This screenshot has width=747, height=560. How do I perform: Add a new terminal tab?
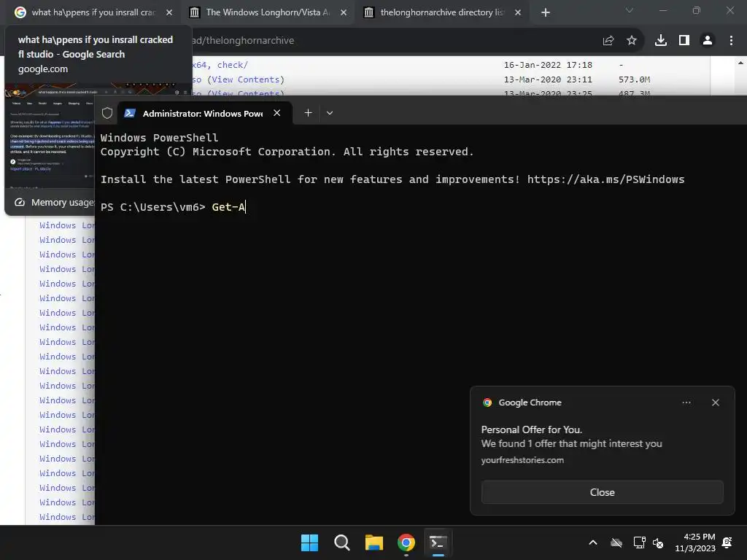coord(309,113)
